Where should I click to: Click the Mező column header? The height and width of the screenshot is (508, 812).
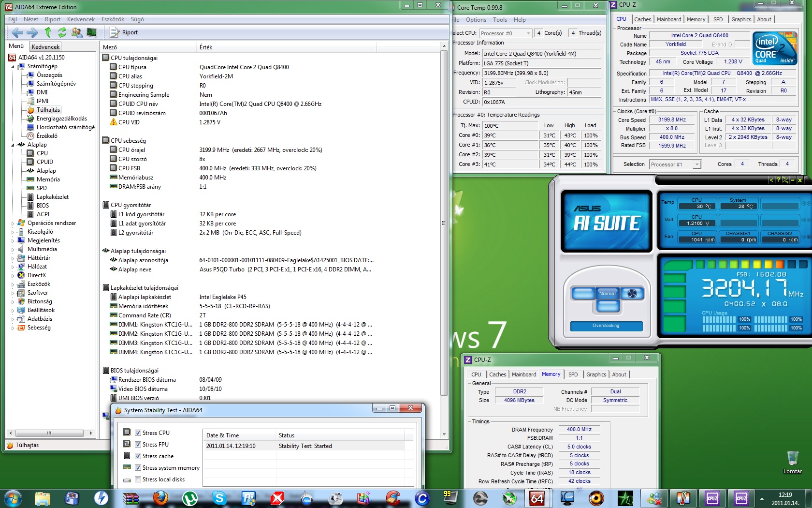[148, 47]
